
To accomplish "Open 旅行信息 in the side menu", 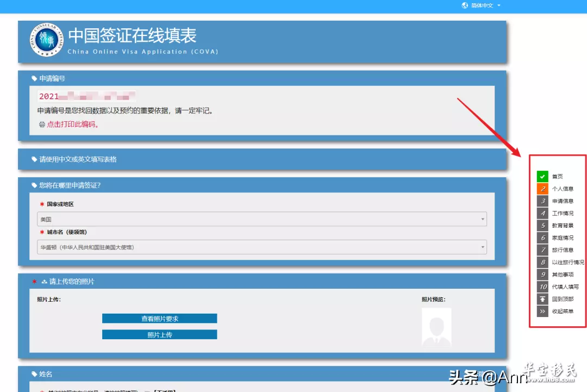I will [x=563, y=250].
